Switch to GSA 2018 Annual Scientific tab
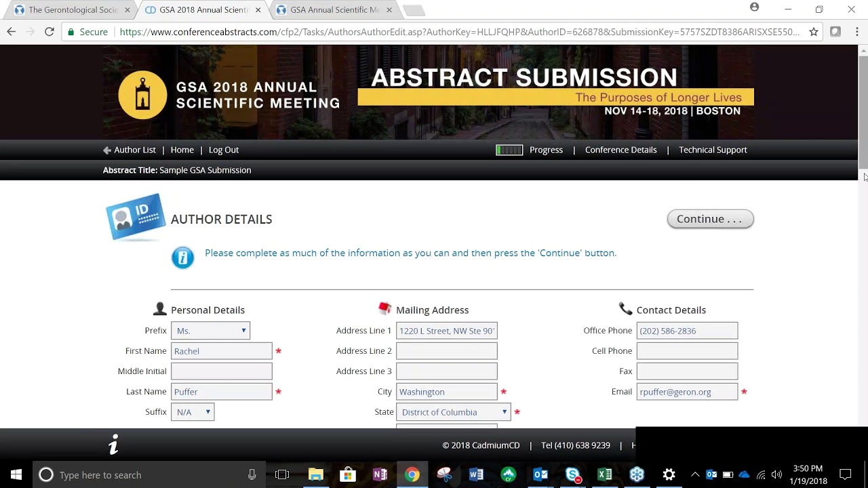 [x=203, y=10]
